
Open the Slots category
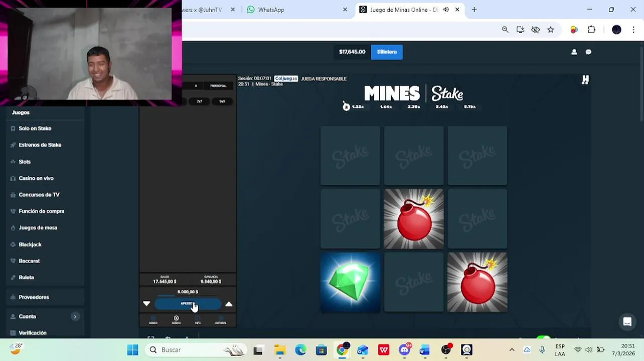coord(25,162)
